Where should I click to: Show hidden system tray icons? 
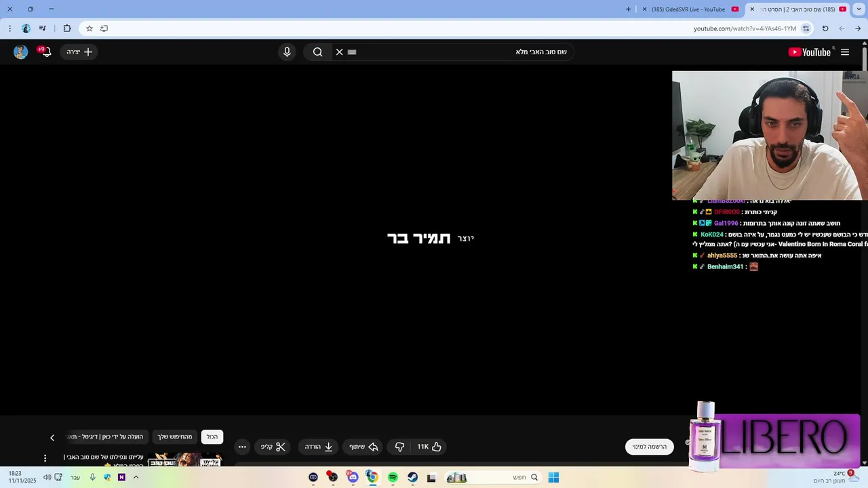136,477
